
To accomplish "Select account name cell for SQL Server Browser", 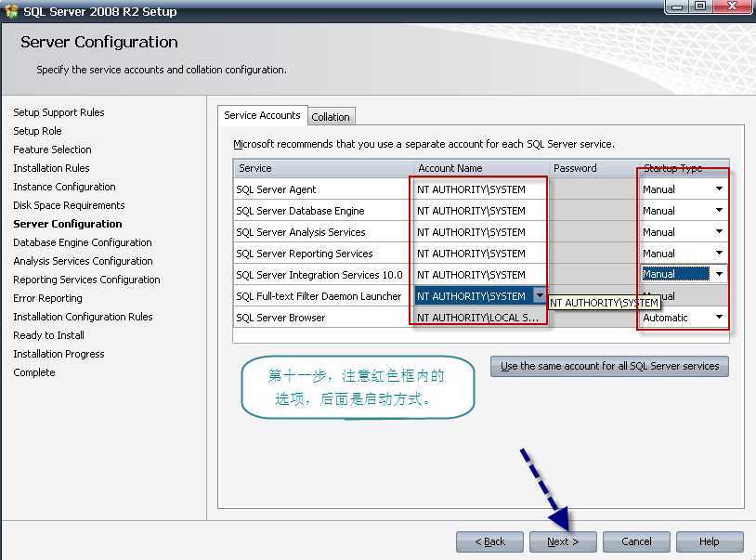I will (480, 318).
